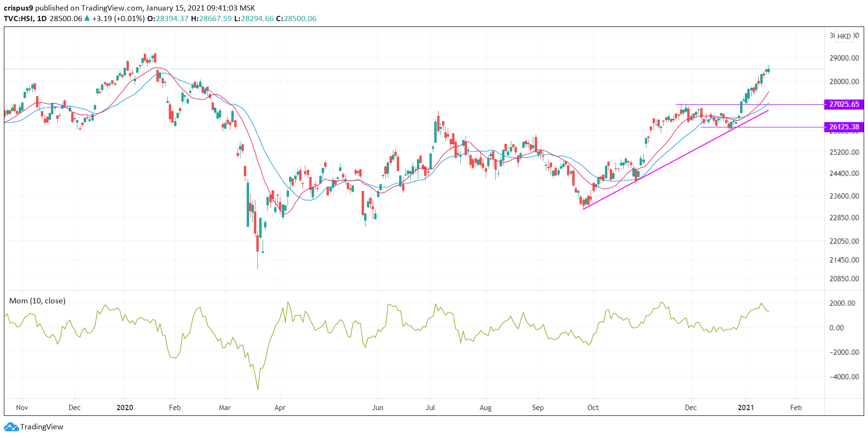Click the Jun label on time axis
This screenshot has width=868, height=438.
tap(378, 408)
